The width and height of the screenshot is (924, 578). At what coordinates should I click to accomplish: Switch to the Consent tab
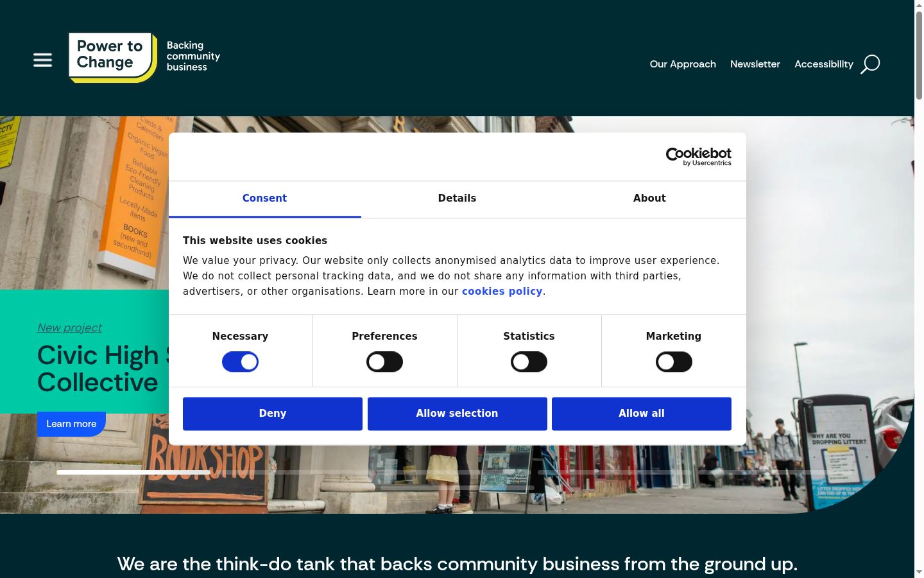click(264, 198)
